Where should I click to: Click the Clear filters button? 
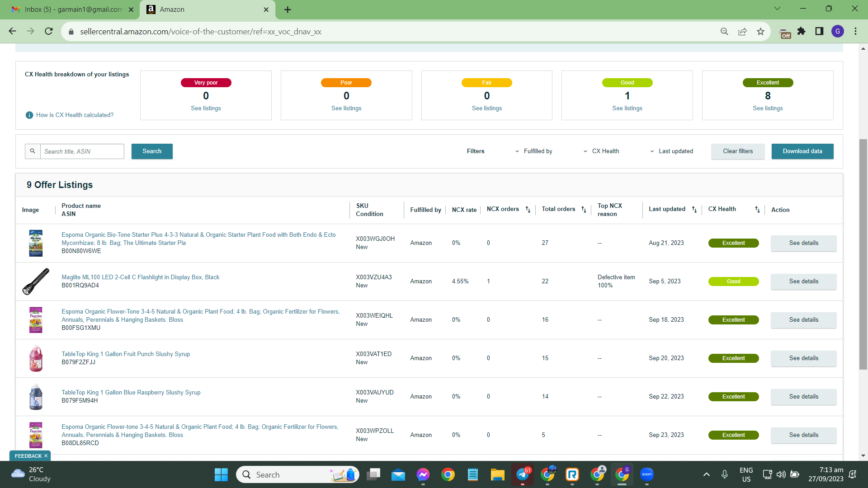738,151
